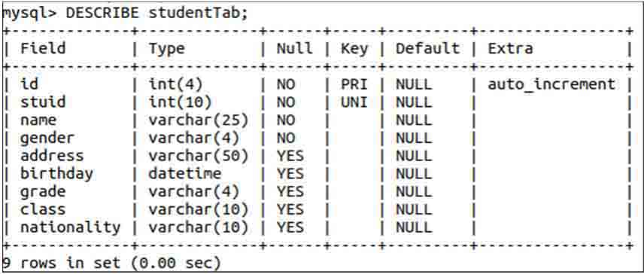The height and width of the screenshot is (274, 644).
Task: Click the DESCRIBE studentTab command text
Action: pos(157,13)
